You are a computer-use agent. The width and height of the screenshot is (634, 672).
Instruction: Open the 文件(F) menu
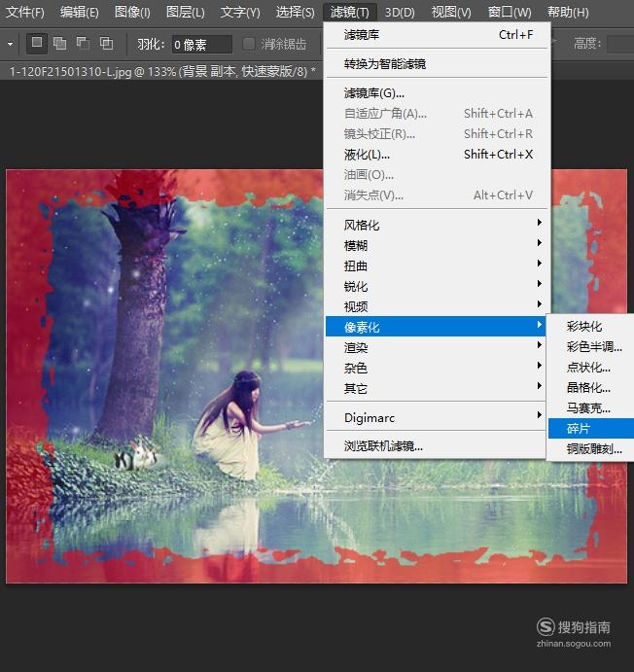tap(25, 12)
